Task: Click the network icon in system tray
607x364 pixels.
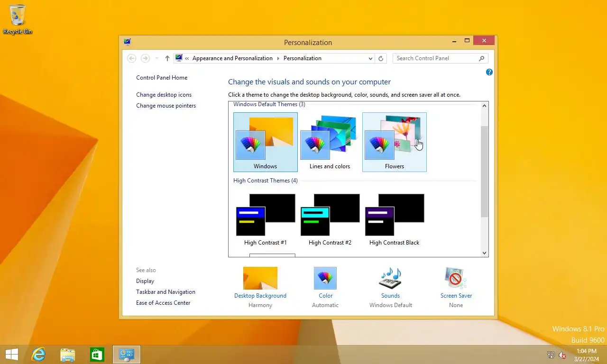Action: tap(551, 355)
